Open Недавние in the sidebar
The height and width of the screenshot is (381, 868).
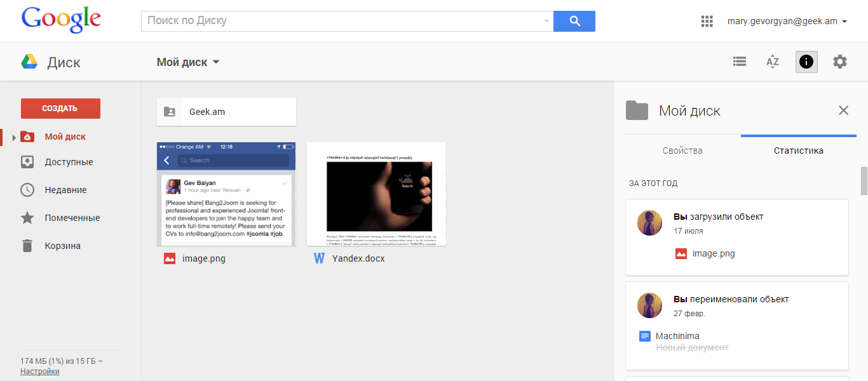pos(65,190)
